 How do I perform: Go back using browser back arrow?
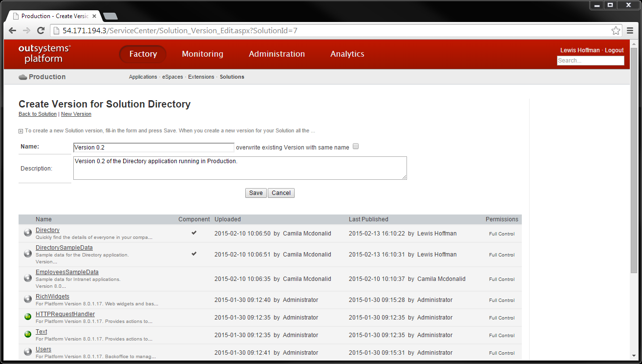[x=13, y=30]
